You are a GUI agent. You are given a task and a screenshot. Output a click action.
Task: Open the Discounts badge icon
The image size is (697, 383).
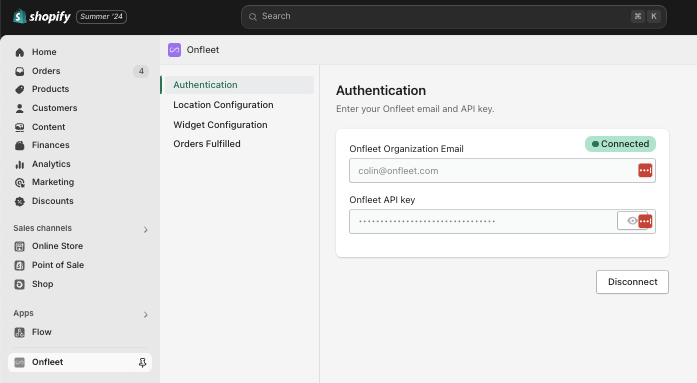(x=20, y=201)
